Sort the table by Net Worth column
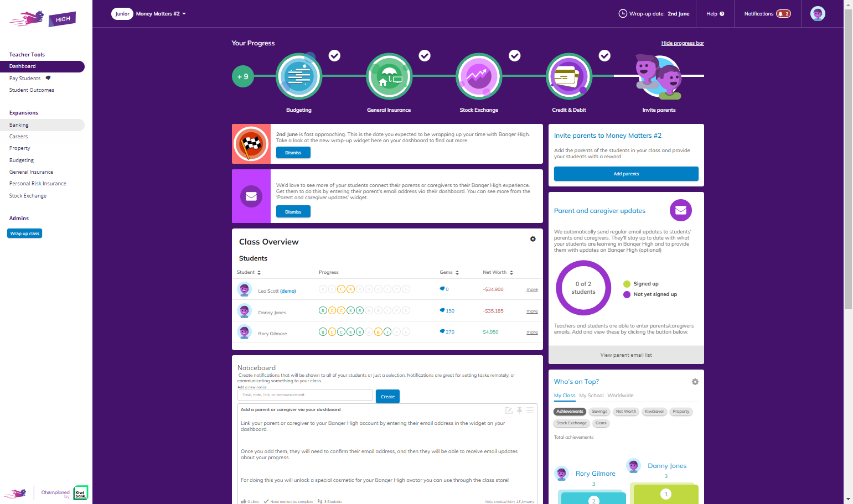Screen dimensions: 853x504 (x=498, y=272)
